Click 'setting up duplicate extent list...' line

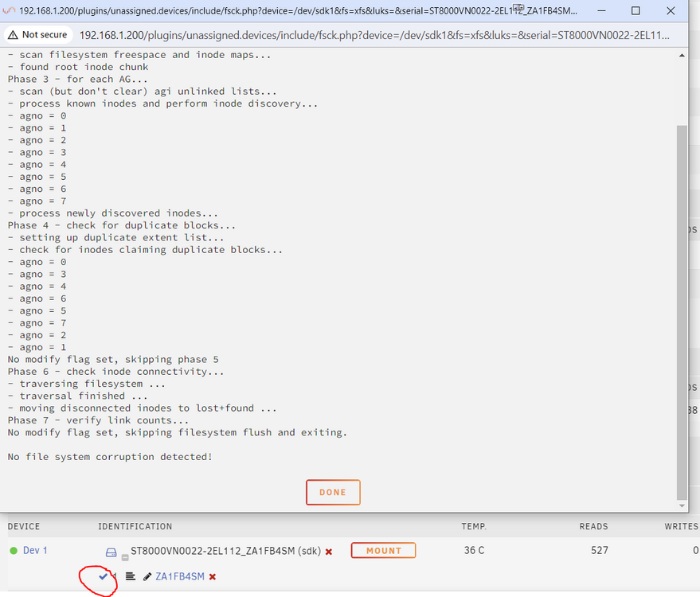(x=115, y=238)
